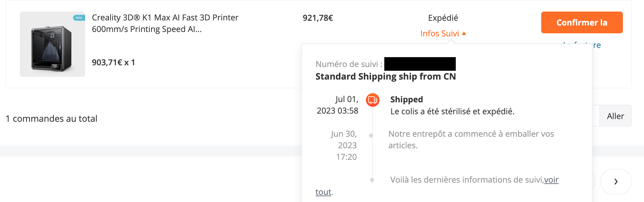Click the Creality K1 Max printer thumbnail
Screen dimensions: 644x202
[x=52, y=44]
